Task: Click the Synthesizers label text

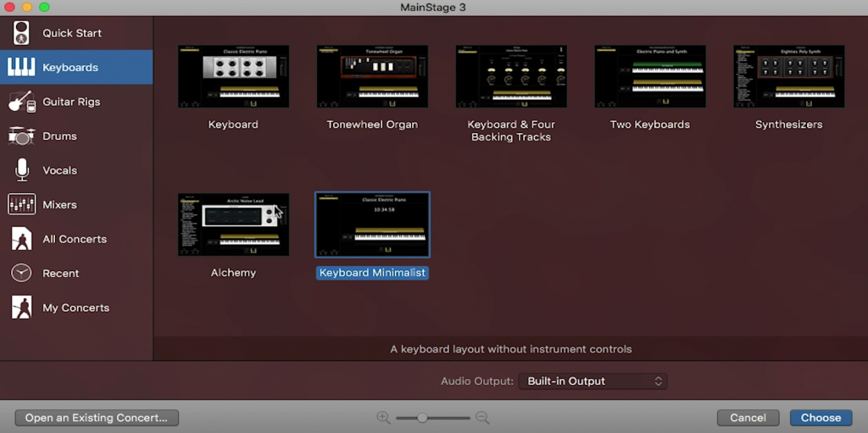Action: 789,125
